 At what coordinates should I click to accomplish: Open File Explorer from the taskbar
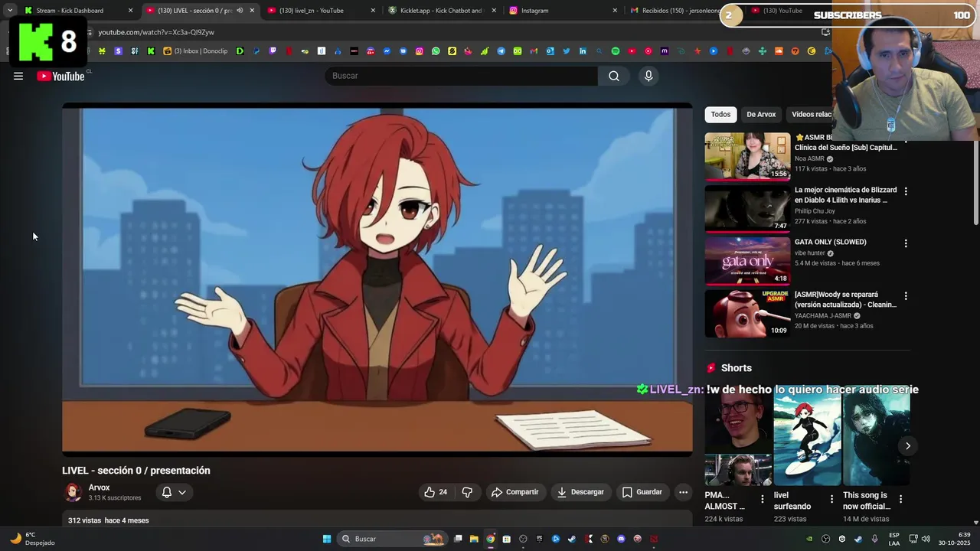pyautogui.click(x=474, y=539)
